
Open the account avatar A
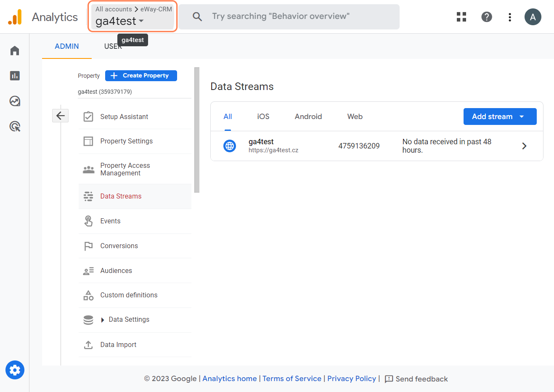tap(533, 17)
